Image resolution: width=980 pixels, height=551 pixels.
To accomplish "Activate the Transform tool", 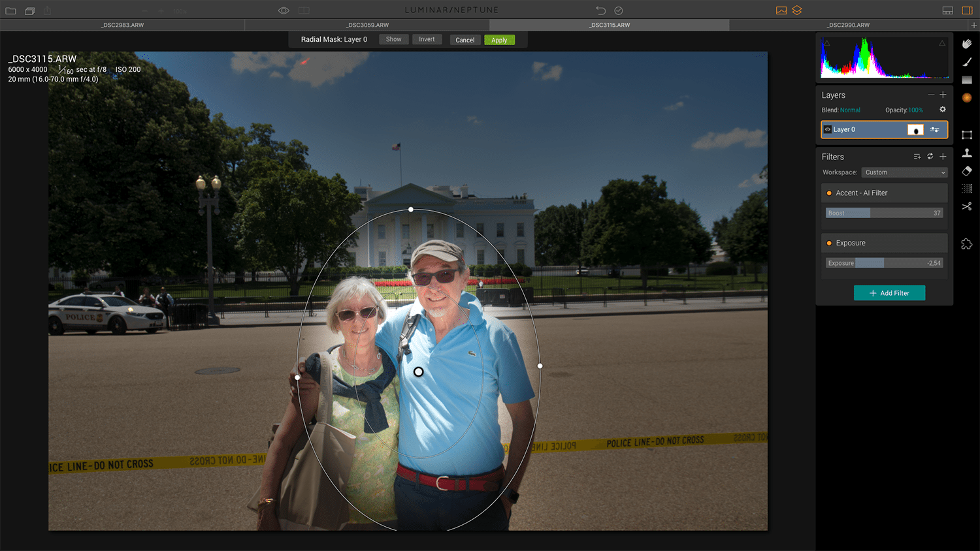I will click(967, 135).
